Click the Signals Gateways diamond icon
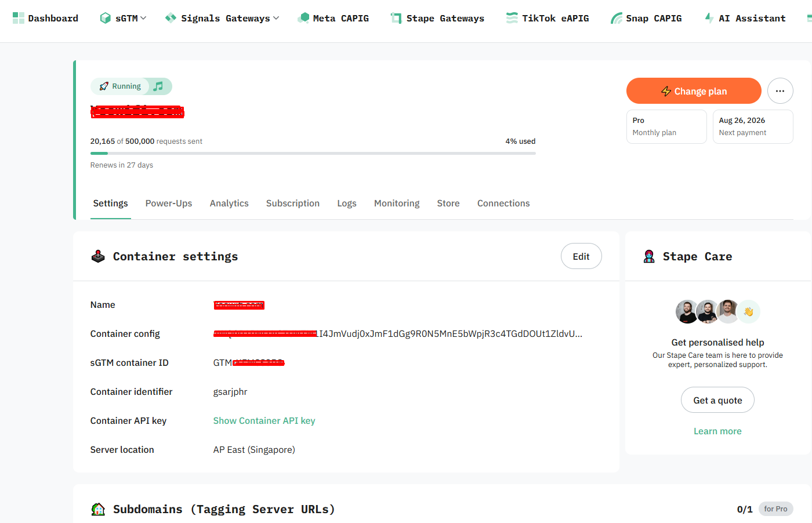812x523 pixels. click(171, 18)
